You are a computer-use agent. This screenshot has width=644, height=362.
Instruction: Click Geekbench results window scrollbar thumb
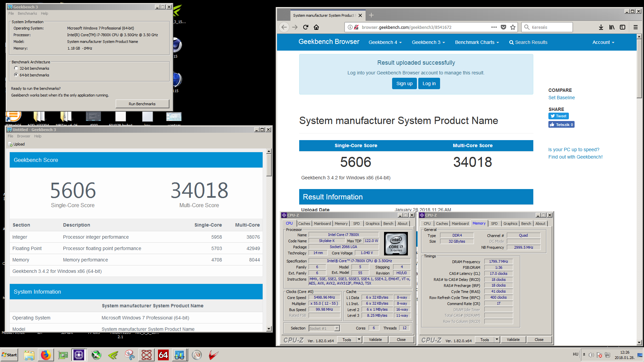[x=269, y=165]
